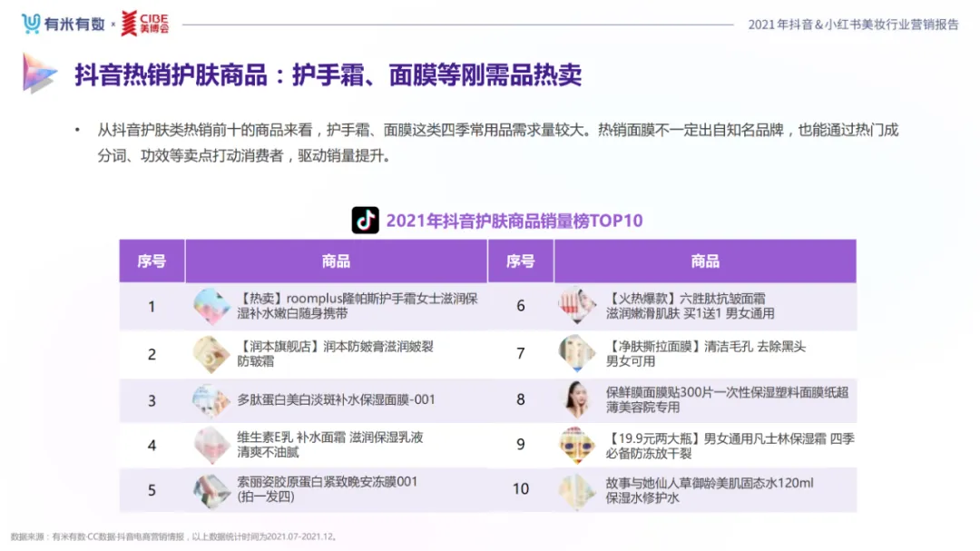The width and height of the screenshot is (980, 551).
Task: Click the left 序号 column header
Action: point(152,261)
